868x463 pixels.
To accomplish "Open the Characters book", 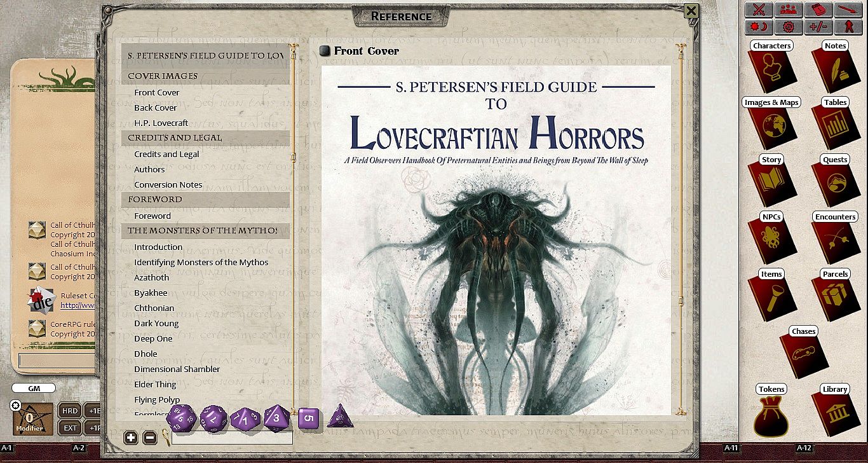I will 771,67.
